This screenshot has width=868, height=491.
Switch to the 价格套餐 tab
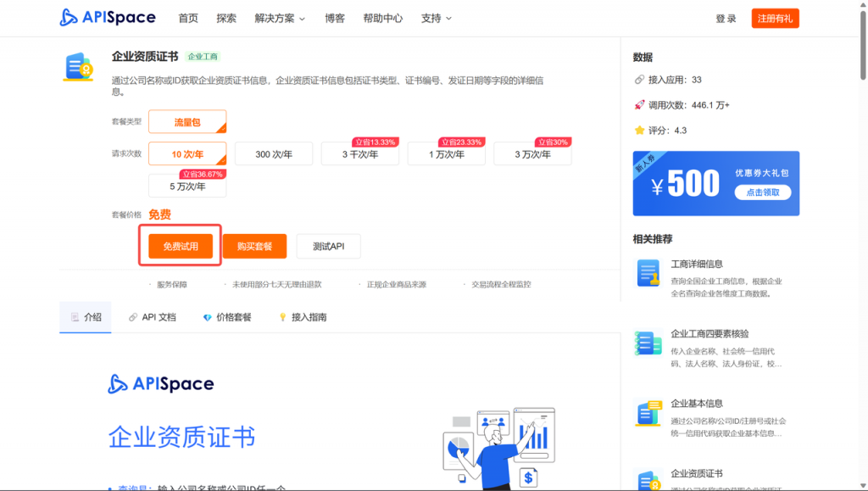tap(227, 317)
